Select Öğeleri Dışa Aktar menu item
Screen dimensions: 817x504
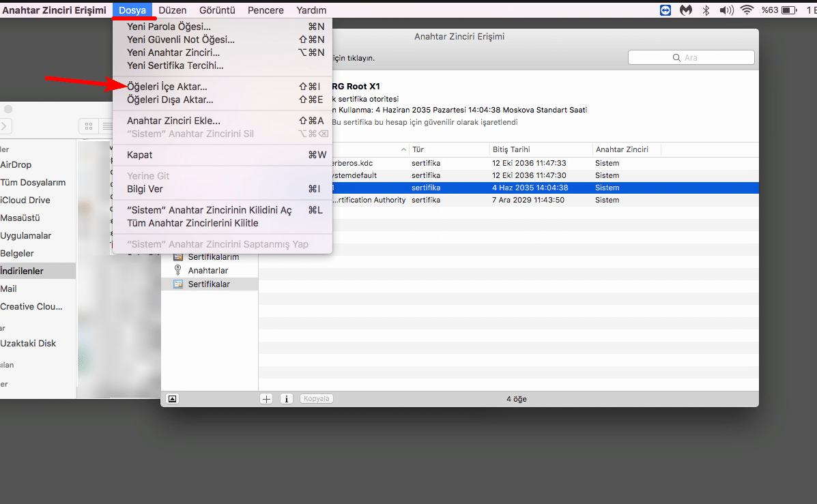[x=170, y=100]
